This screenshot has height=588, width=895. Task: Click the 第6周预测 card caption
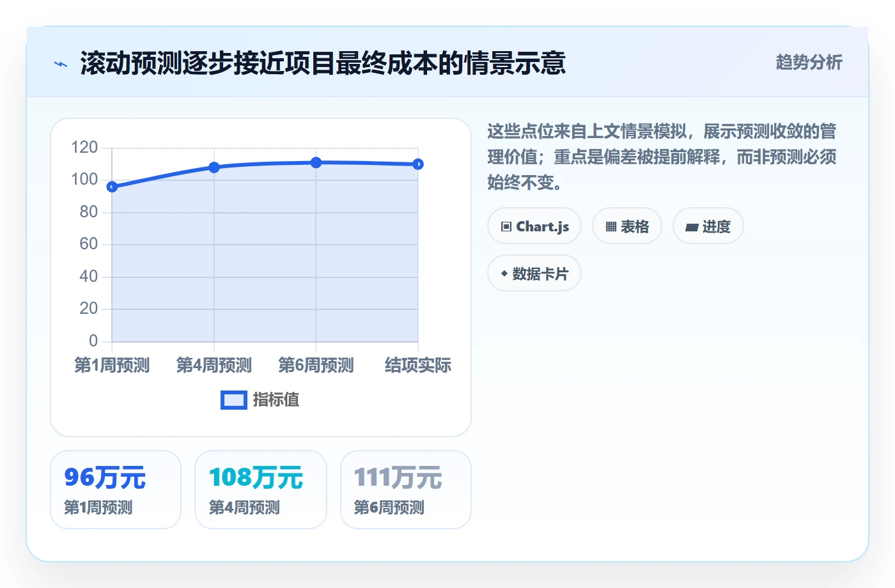click(x=389, y=507)
